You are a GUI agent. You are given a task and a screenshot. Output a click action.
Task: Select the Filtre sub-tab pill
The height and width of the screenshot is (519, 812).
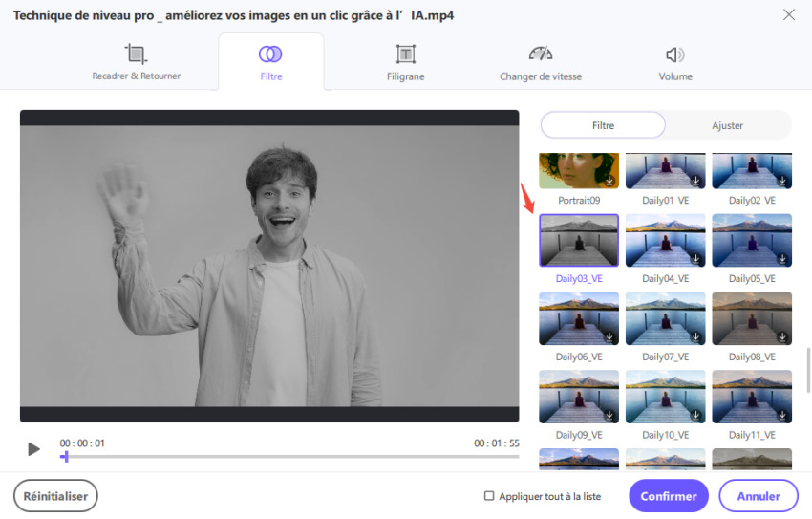(603, 125)
